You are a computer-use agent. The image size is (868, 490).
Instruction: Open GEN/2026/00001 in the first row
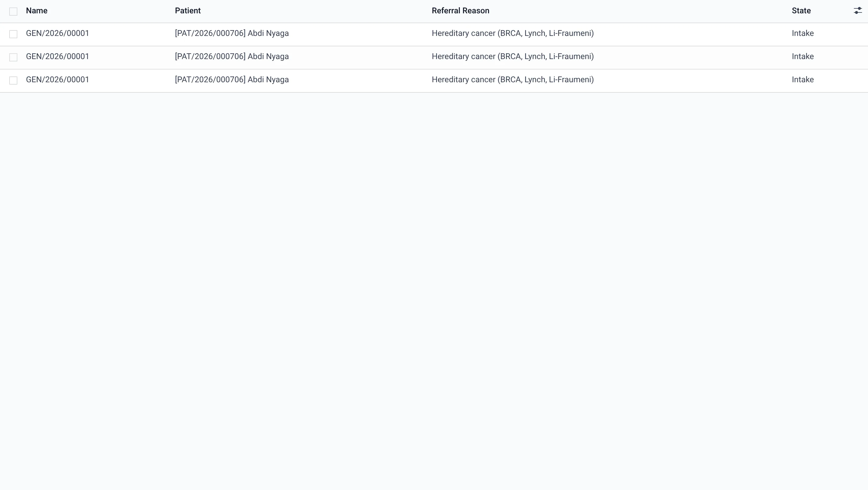tap(58, 33)
